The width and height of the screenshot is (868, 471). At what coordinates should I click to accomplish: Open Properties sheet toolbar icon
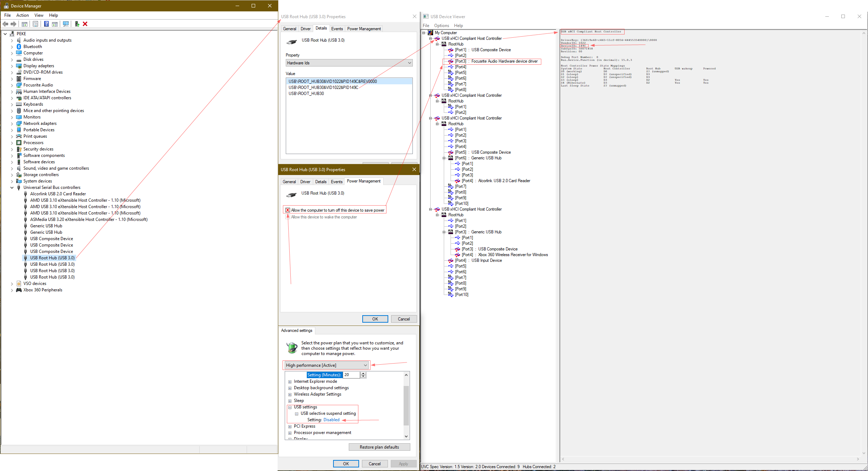pyautogui.click(x=35, y=24)
